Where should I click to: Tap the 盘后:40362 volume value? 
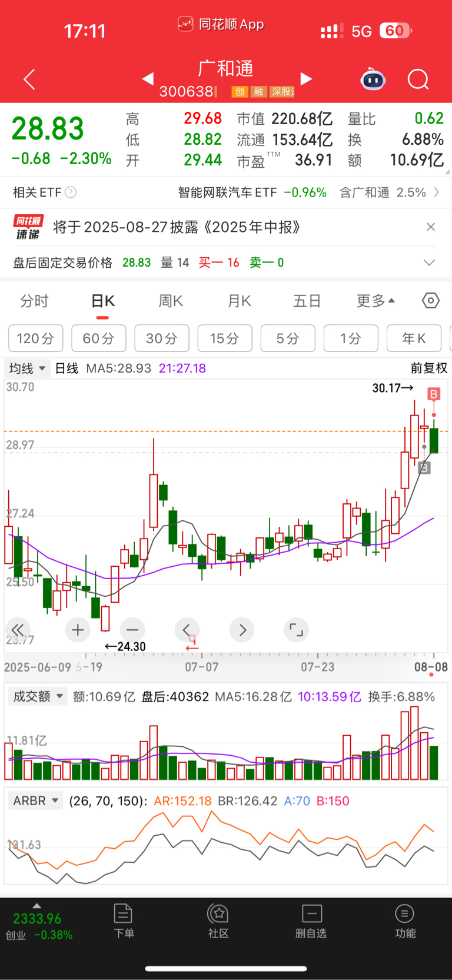click(175, 697)
